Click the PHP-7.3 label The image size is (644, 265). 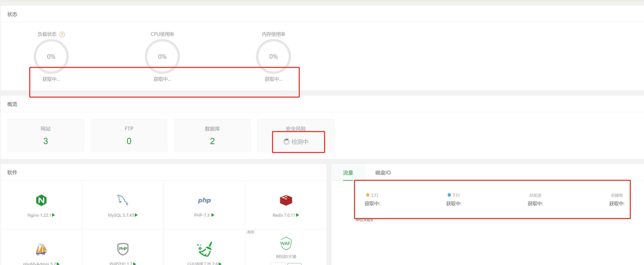point(202,215)
